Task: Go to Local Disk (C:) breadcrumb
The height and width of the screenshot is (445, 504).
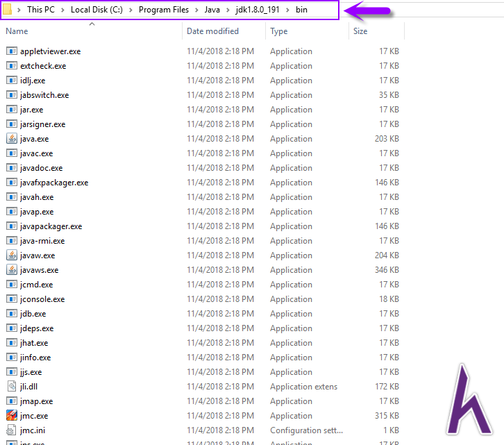Action: [96, 10]
